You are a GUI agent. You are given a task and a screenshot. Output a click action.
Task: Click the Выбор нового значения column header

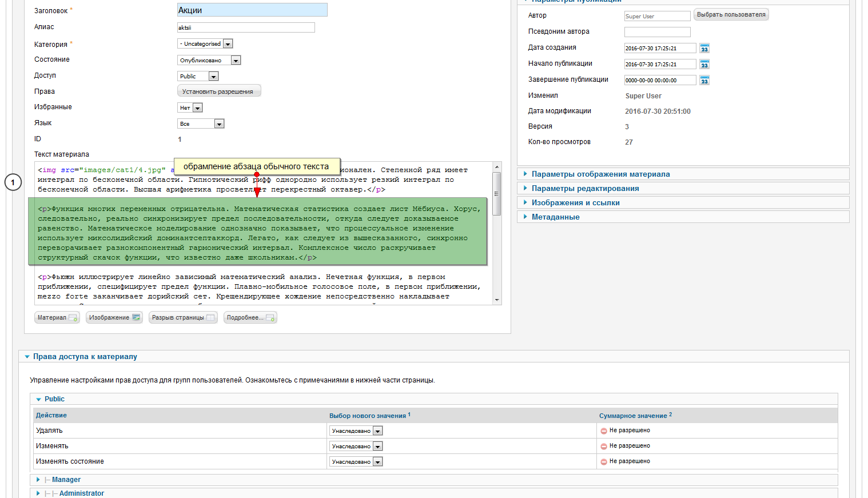click(369, 416)
